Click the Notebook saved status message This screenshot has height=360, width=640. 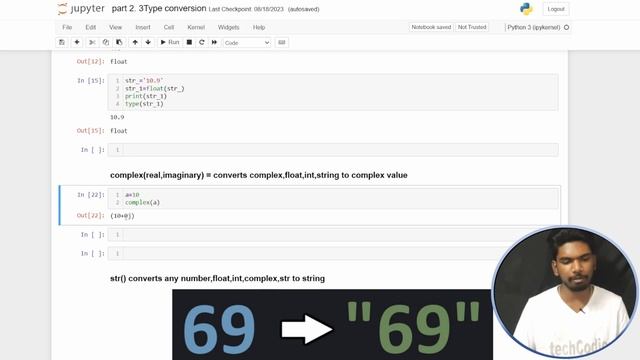pos(431,27)
